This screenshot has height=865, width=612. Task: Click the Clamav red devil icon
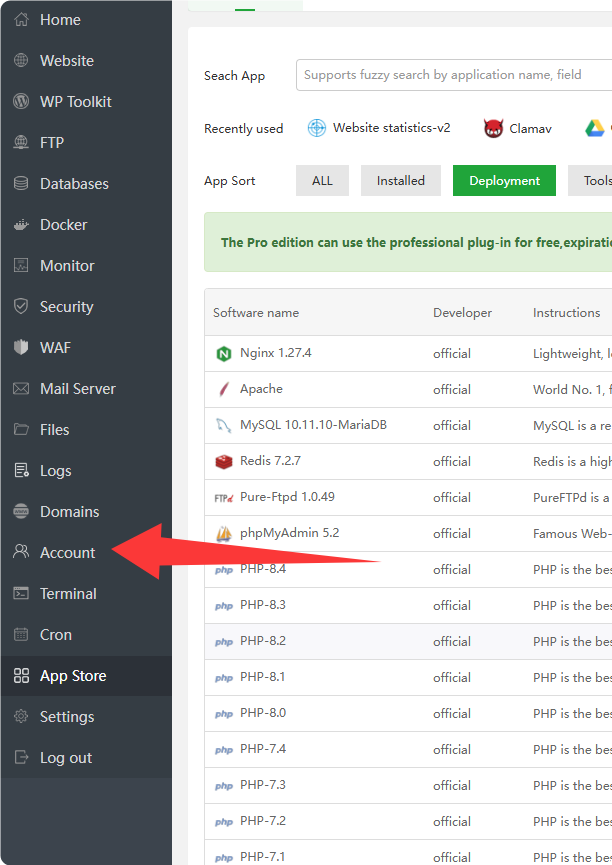click(493, 129)
